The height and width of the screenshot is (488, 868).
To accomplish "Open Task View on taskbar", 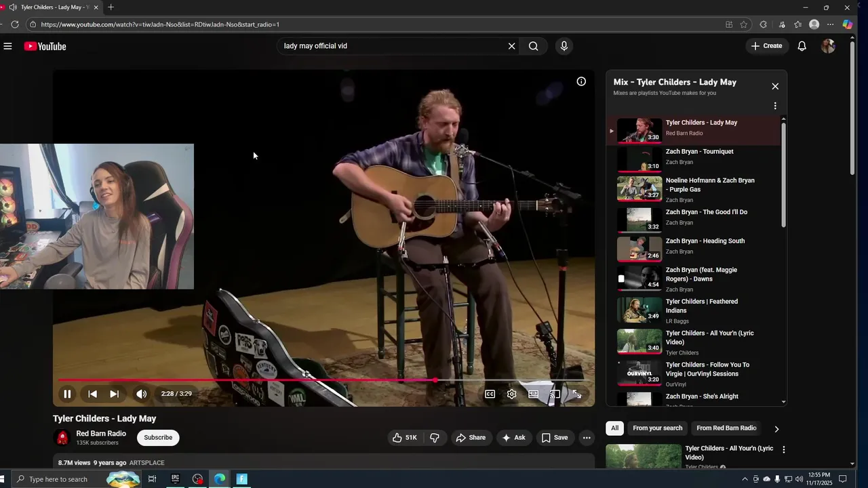I will [152, 479].
